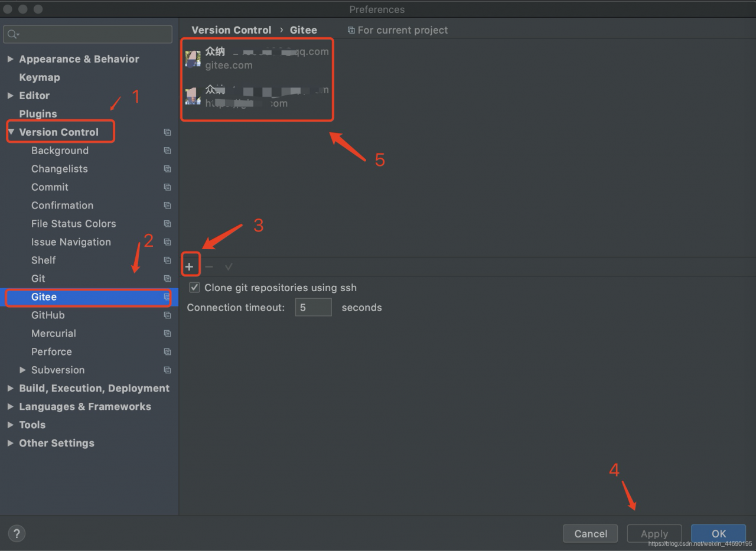The height and width of the screenshot is (551, 756).
Task: Toggle Clone git repositories using ssh checkbox
Action: pos(194,288)
